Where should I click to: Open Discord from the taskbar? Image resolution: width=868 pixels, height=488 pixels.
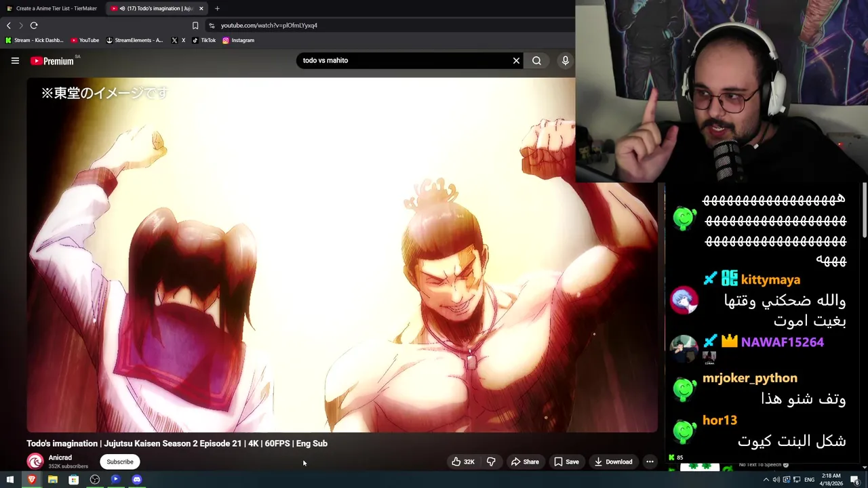[x=136, y=480]
